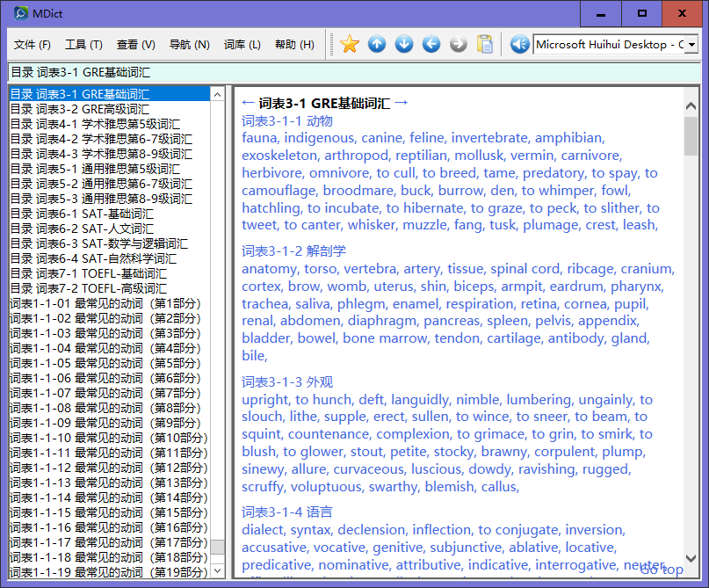The width and height of the screenshot is (709, 588).
Task: Open the 文件 (F) menu
Action: [33, 45]
